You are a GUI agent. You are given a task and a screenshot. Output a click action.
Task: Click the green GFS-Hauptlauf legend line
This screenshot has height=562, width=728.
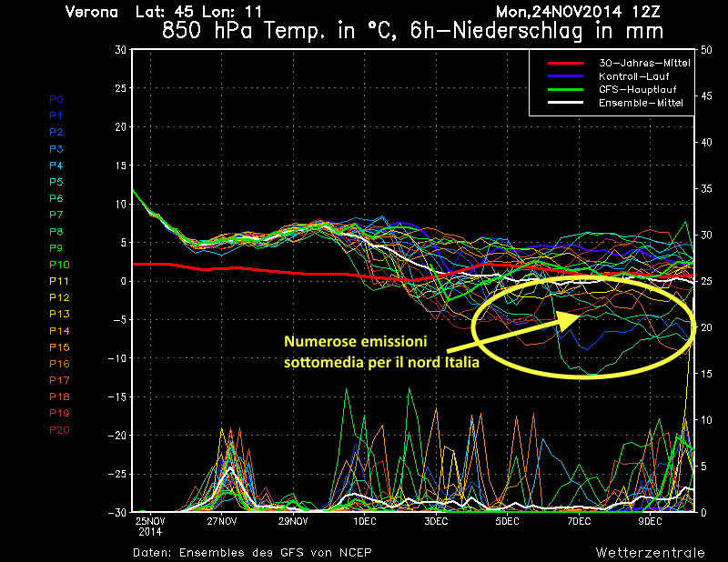(565, 89)
